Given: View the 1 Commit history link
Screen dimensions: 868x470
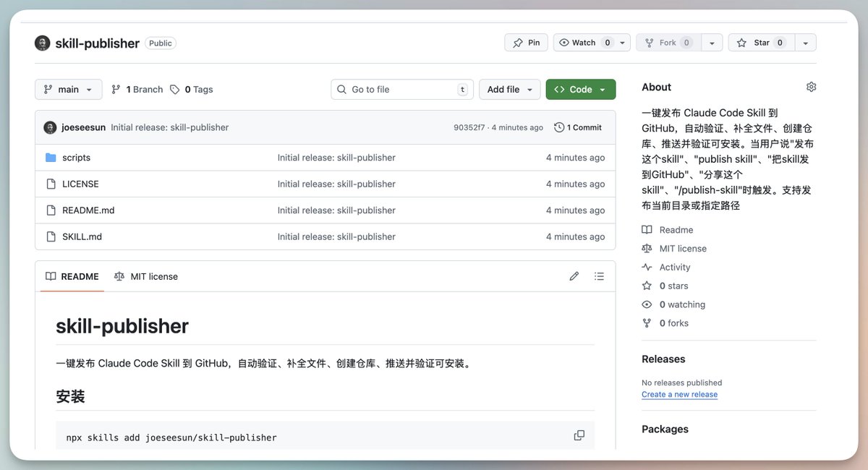Looking at the screenshot, I should click(x=578, y=127).
